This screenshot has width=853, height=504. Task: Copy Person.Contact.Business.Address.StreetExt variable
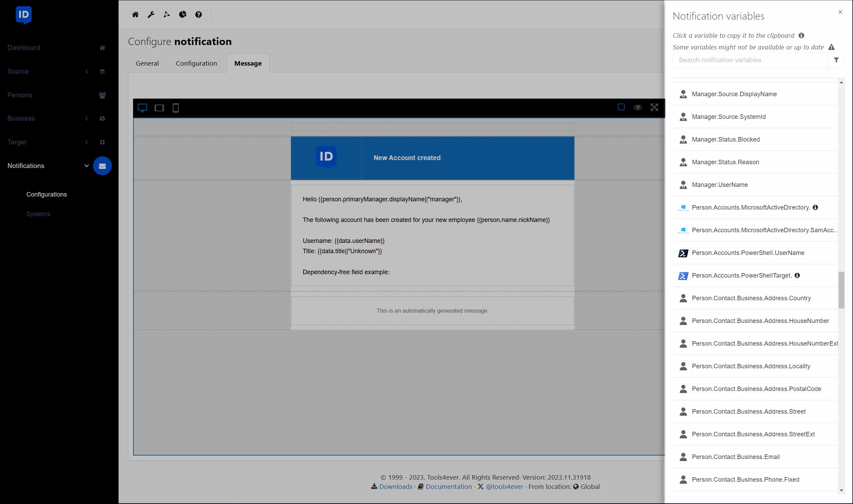pos(755,434)
